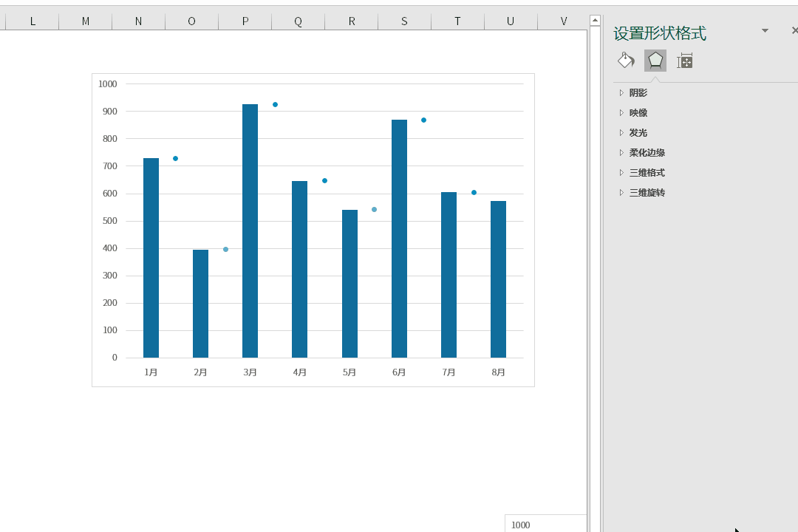Open the Fill & Line paint bucket tab
Viewport: 798px width, 532px height.
(x=626, y=61)
